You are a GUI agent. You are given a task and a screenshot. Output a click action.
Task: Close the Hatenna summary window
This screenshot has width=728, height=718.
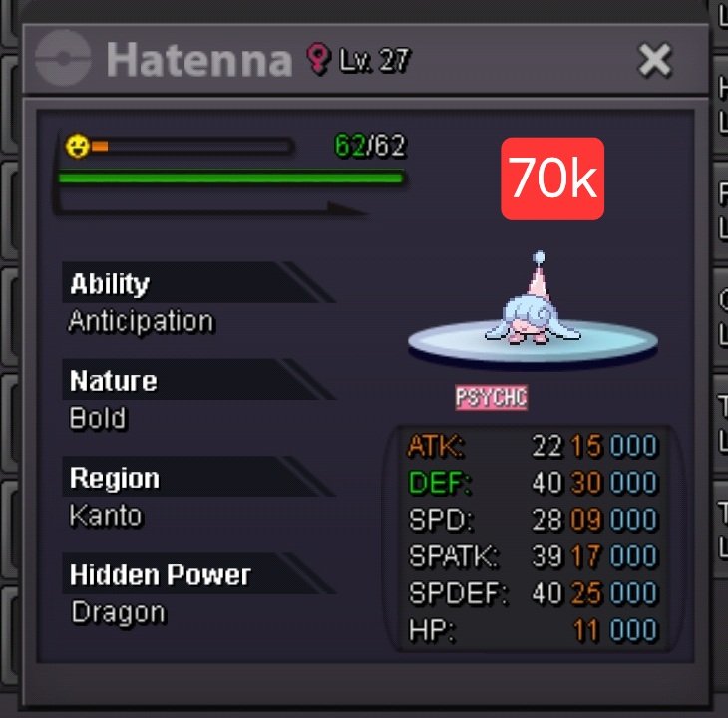[x=654, y=60]
